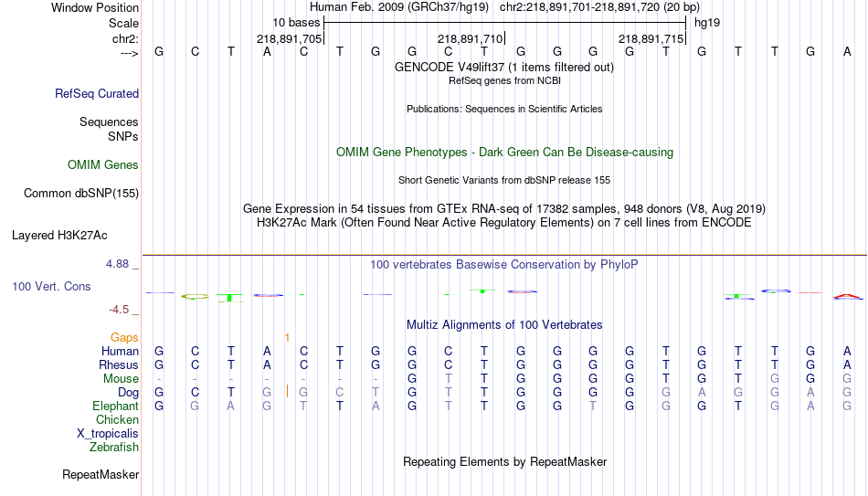Select the Zebrafish species row label
The width and height of the screenshot is (868, 496).
[x=114, y=447]
